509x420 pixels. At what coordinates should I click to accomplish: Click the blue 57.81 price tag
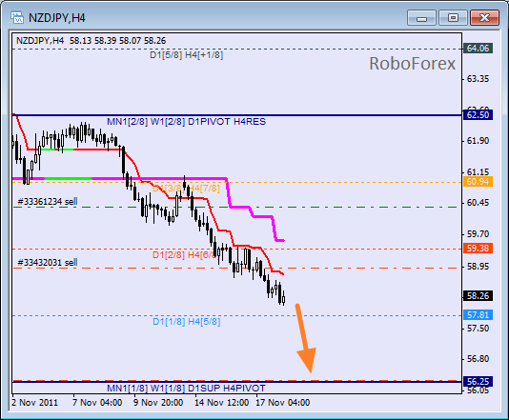(478, 315)
